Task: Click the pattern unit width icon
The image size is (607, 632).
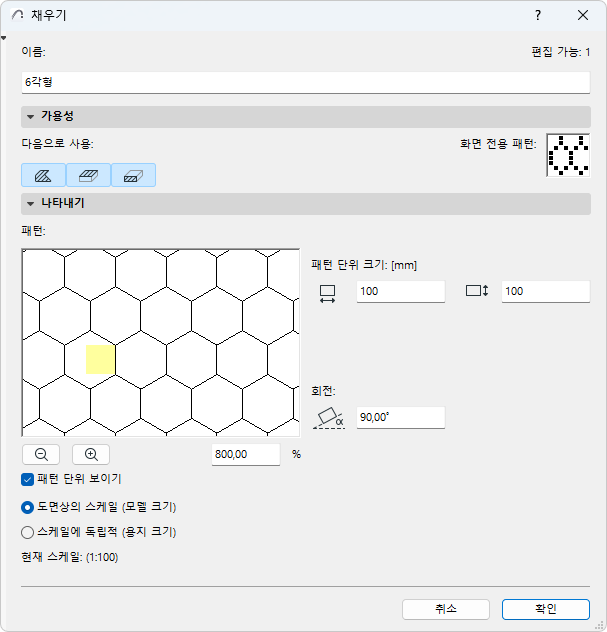Action: pyautogui.click(x=327, y=292)
